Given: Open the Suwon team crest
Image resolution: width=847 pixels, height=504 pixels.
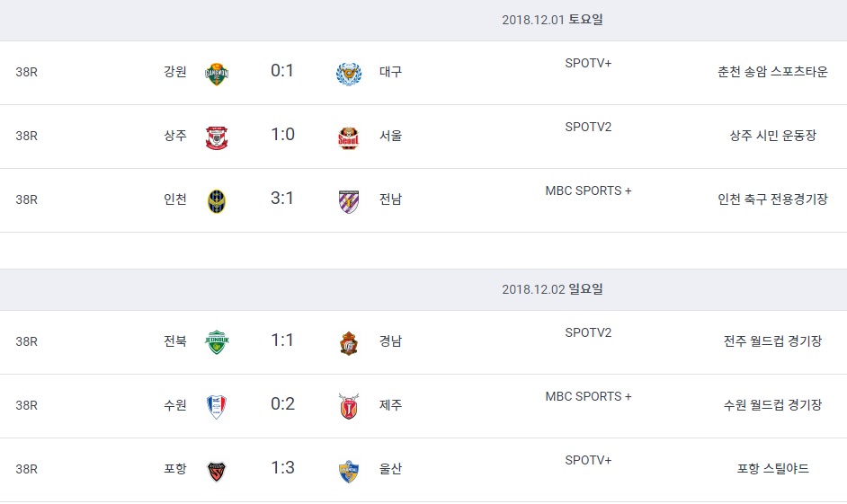Looking at the screenshot, I should pyautogui.click(x=217, y=406).
